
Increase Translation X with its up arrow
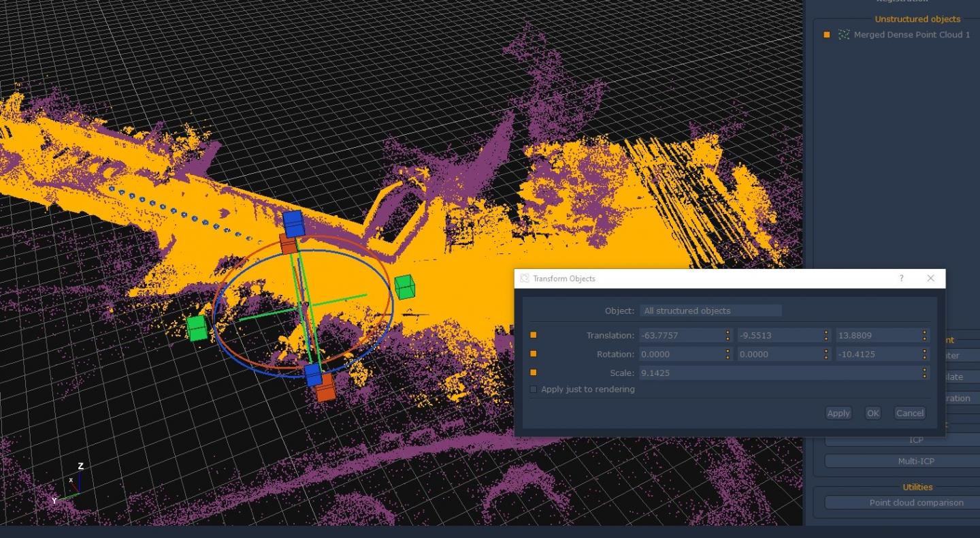click(x=728, y=332)
